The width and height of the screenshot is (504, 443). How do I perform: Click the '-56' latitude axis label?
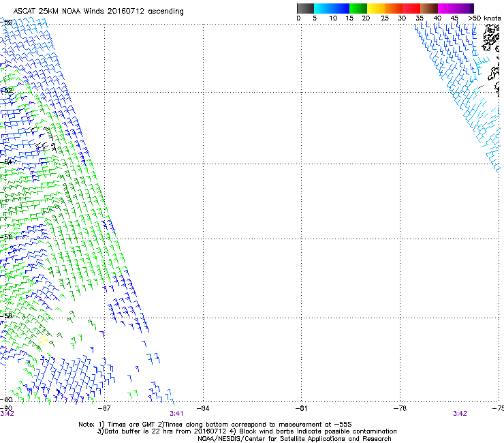pos(6,236)
